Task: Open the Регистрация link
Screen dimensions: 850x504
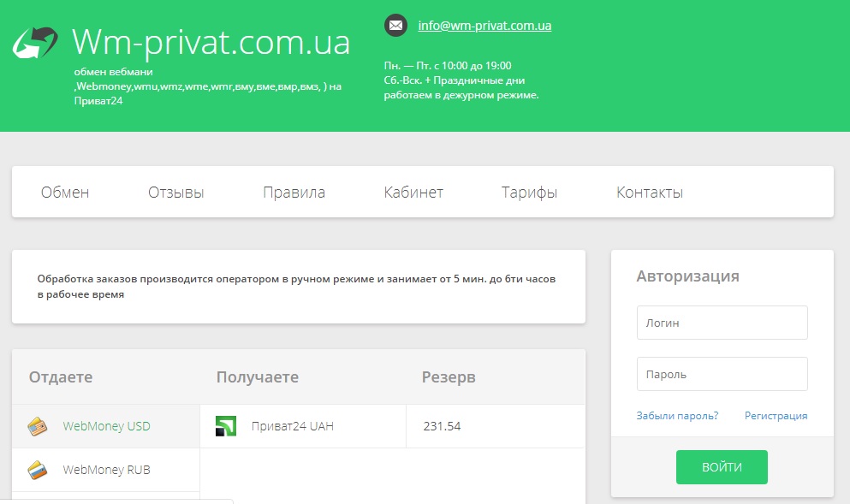Action: click(776, 416)
